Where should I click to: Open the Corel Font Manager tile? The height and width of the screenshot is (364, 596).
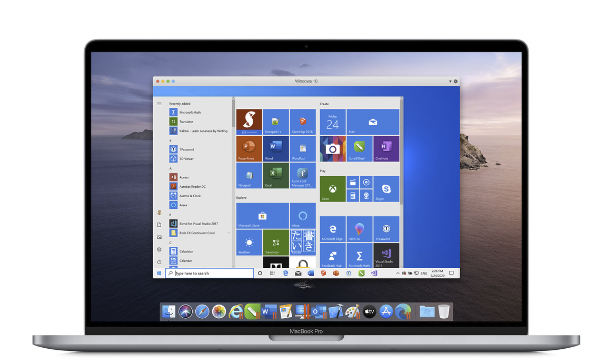pos(303,175)
